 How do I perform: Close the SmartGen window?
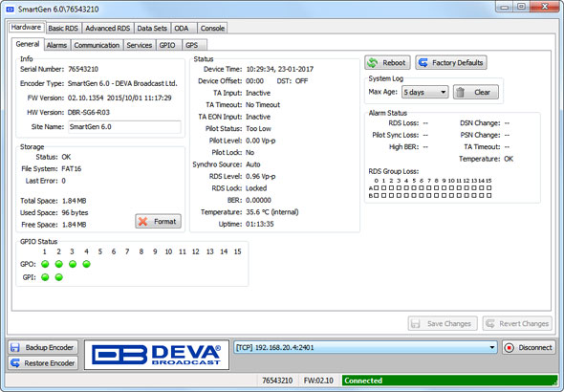(x=545, y=7)
